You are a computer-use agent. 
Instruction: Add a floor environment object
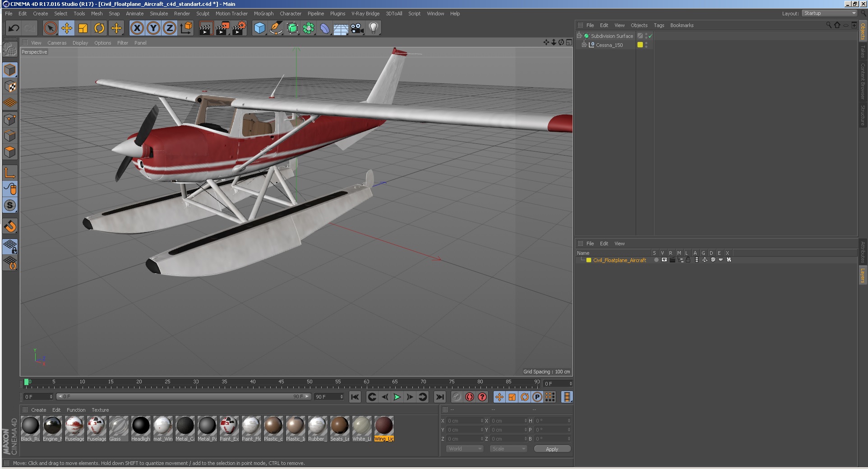click(x=341, y=28)
